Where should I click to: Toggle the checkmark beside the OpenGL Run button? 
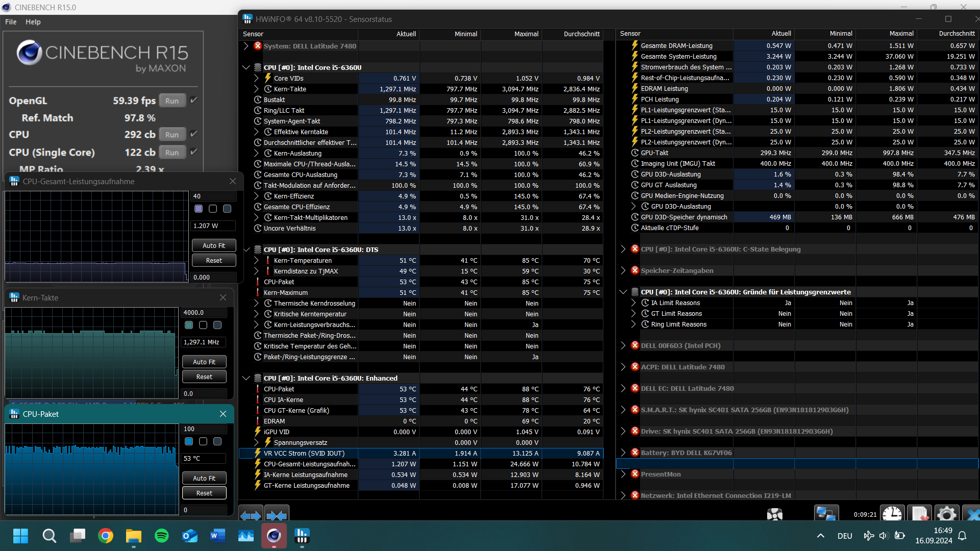click(x=194, y=100)
